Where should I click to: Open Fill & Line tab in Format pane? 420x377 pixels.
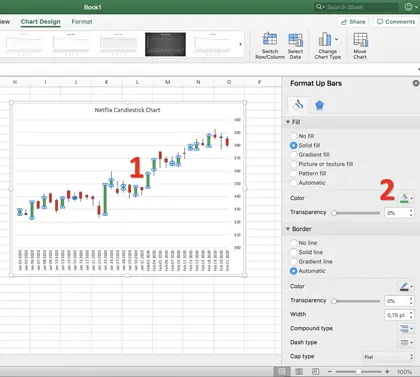point(298,105)
